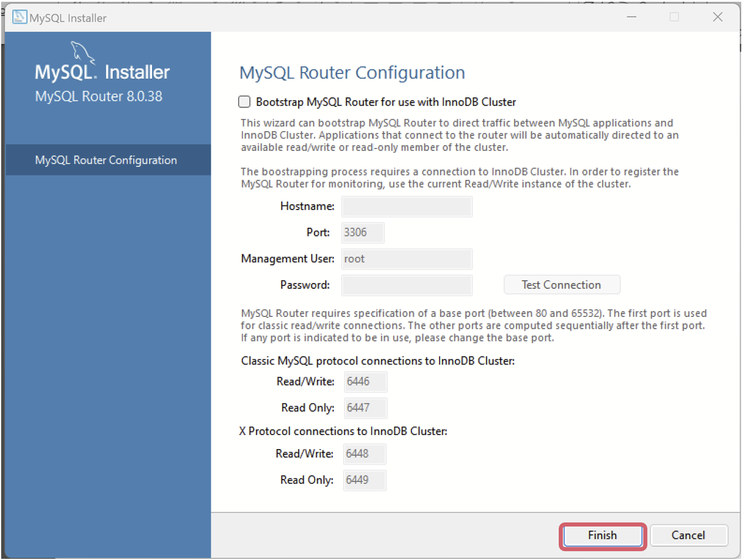Click the MySQL Installer title bar icon
743x560 pixels.
point(19,17)
